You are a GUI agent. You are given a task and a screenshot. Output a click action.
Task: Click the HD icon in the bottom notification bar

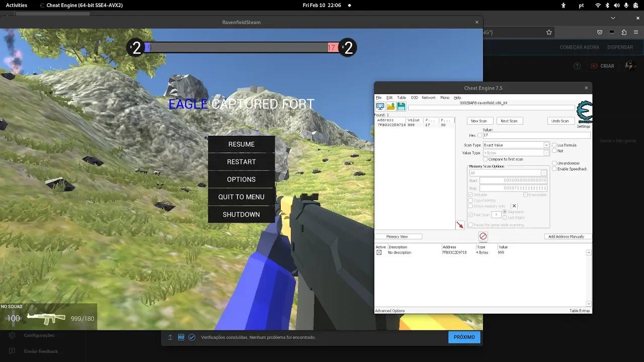181,337
